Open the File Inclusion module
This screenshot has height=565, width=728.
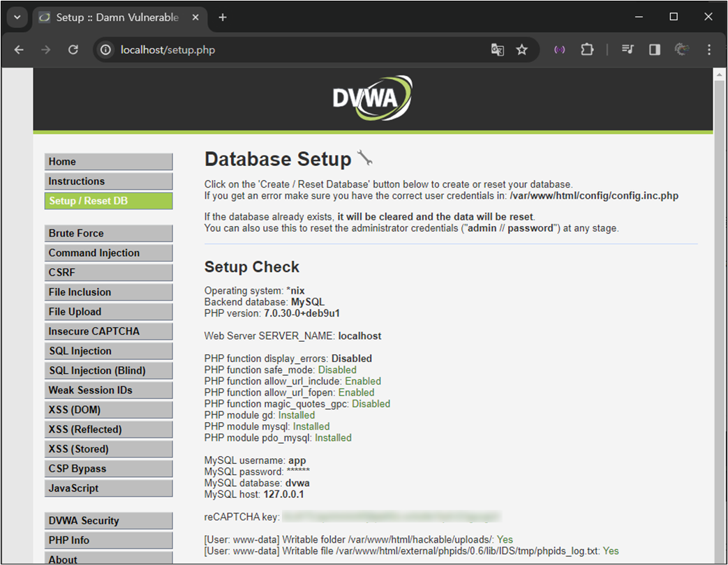click(109, 292)
